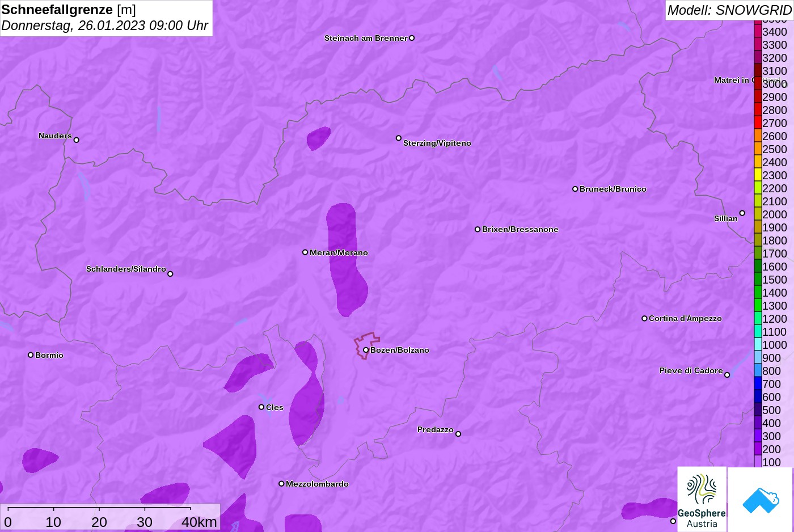Screen dimensions: 794x532
Task: Click the 3400 legend value
Action: pos(775,32)
